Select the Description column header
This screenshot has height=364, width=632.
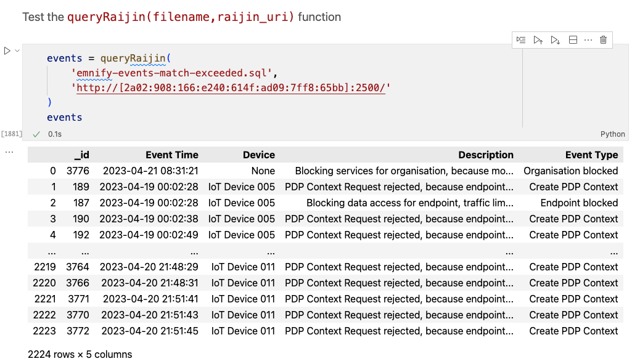[x=485, y=155]
